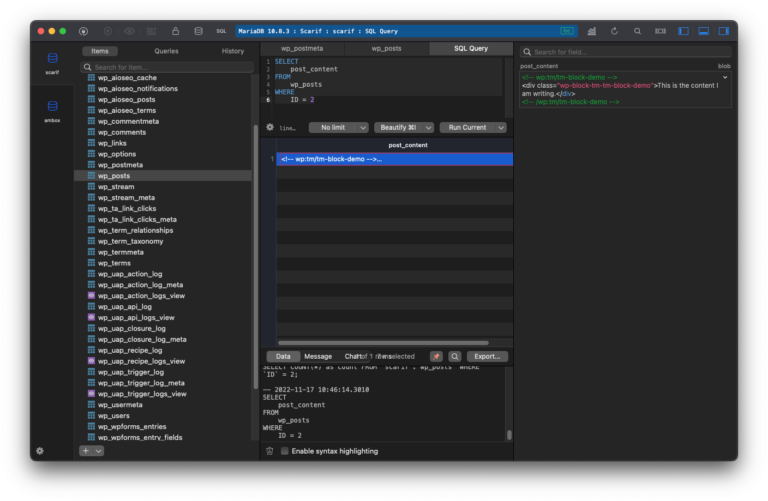Open the gear settings beside the line option
Image resolution: width=768 pixels, height=501 pixels.
(x=270, y=128)
